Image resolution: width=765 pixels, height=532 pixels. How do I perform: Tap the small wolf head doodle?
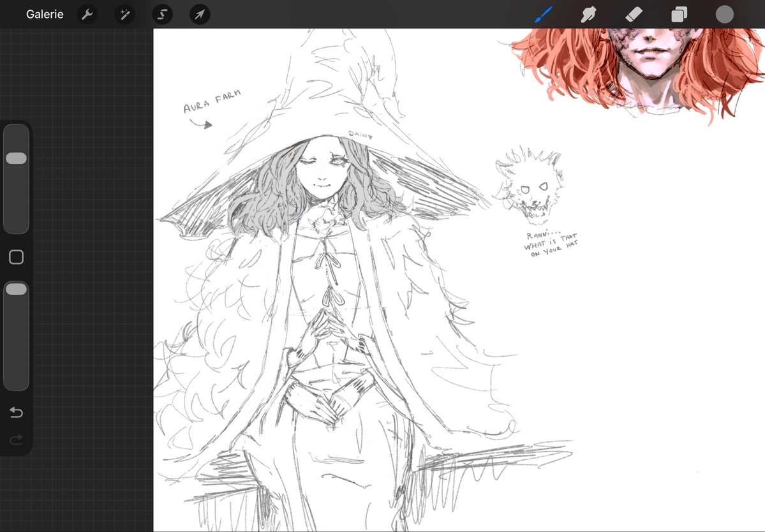[529, 186]
